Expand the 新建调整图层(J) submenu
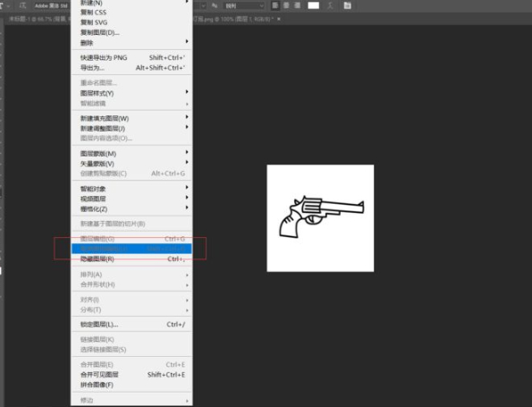Image resolution: width=532 pixels, height=407 pixels. point(131,128)
